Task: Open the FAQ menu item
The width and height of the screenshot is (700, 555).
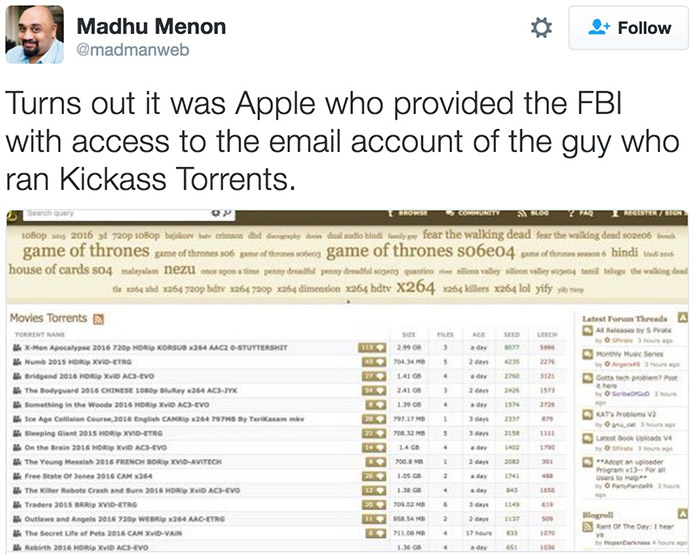Action: [x=585, y=213]
